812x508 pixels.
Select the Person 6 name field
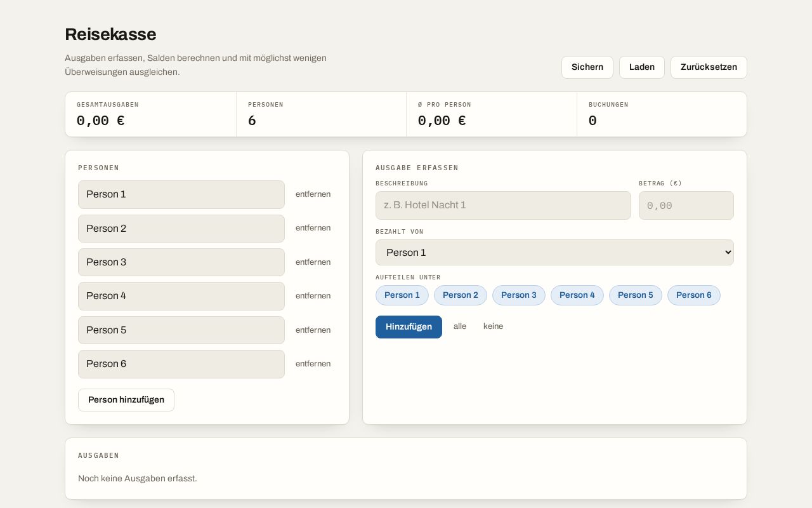point(181,364)
